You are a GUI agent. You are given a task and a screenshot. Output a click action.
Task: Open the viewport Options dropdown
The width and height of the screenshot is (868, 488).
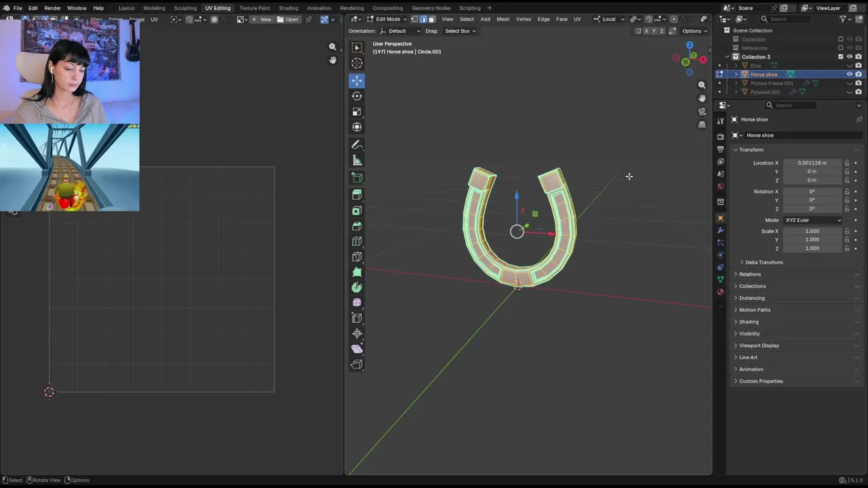tap(695, 31)
